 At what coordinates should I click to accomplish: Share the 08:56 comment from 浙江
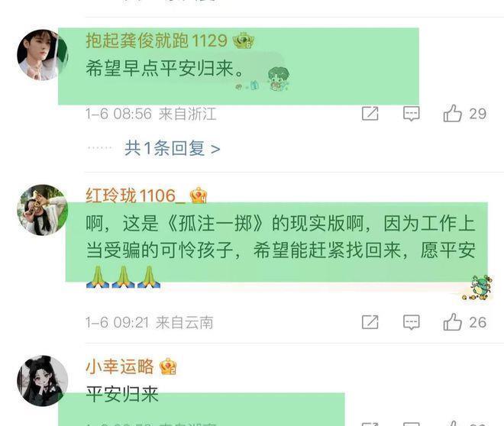pos(370,114)
